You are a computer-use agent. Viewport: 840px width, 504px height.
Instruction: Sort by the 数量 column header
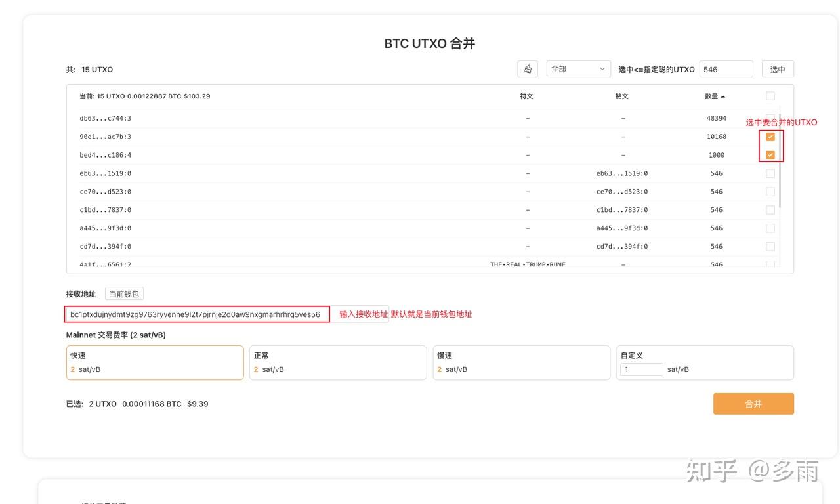tap(715, 96)
